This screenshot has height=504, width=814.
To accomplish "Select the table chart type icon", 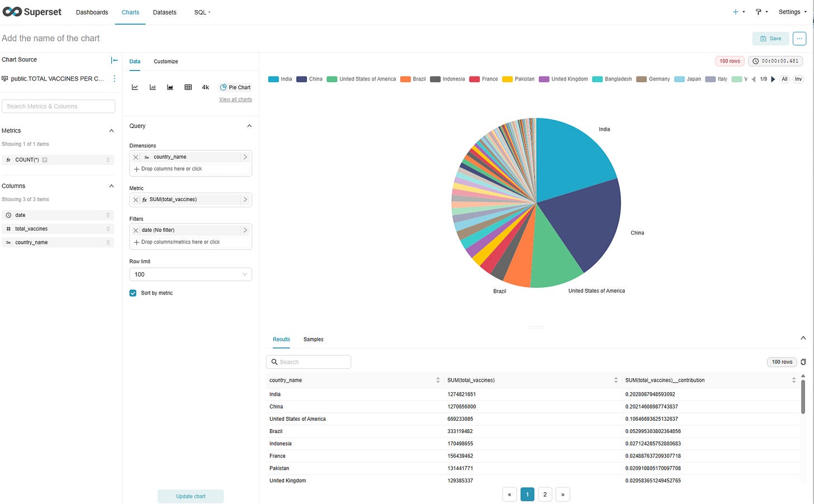I will (x=188, y=87).
